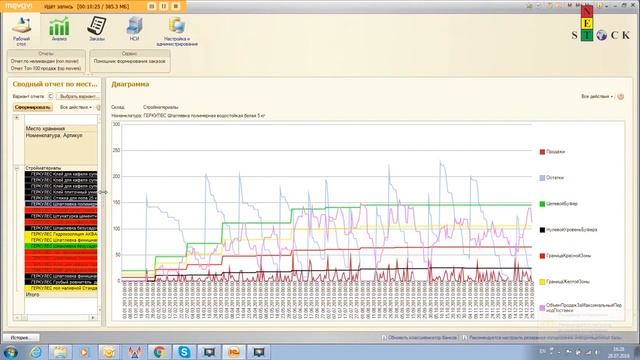Open Настройка и администрирование section
This screenshot has width=640, height=360.
point(177,31)
